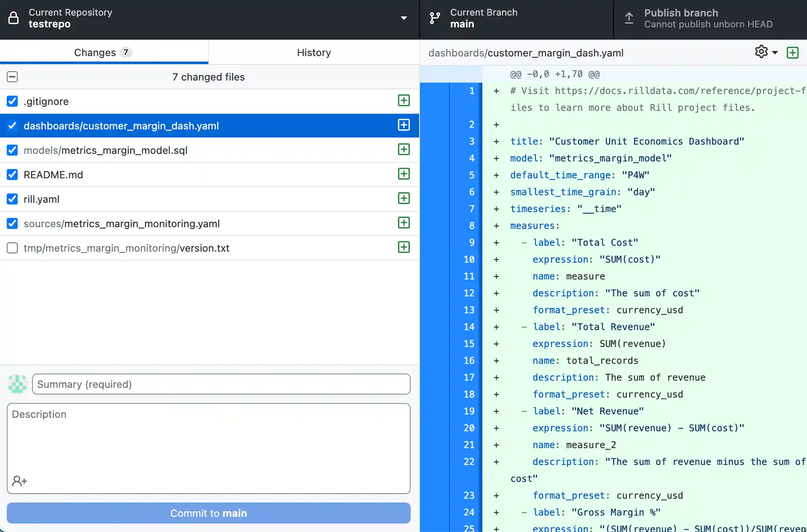The width and height of the screenshot is (807, 532).
Task: Expand the dropdown arrow next to settings gear
Action: coord(775,53)
